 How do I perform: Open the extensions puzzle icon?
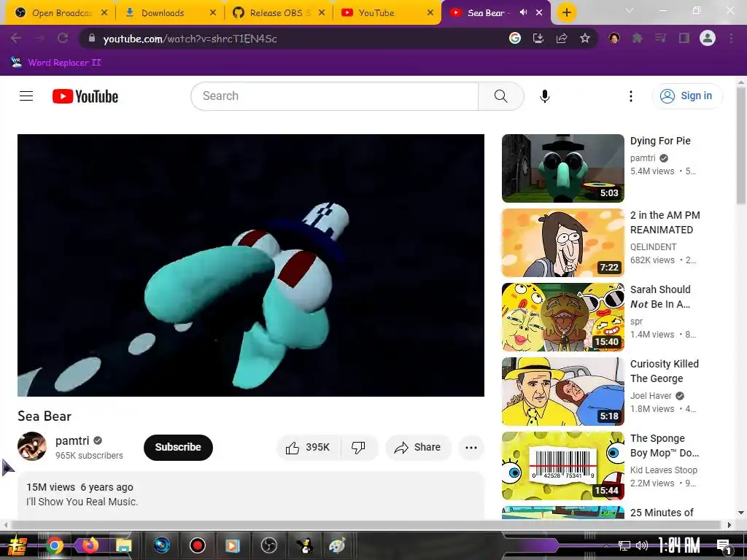[638, 38]
